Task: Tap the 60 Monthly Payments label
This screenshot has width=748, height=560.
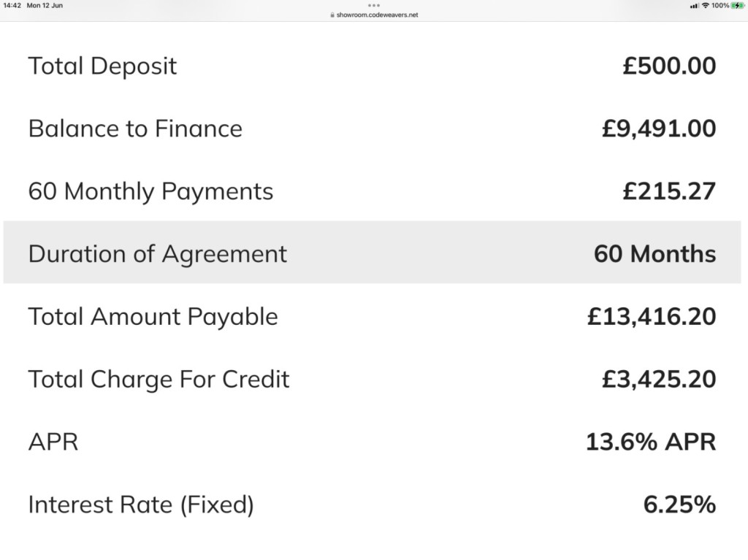Action: coord(150,191)
